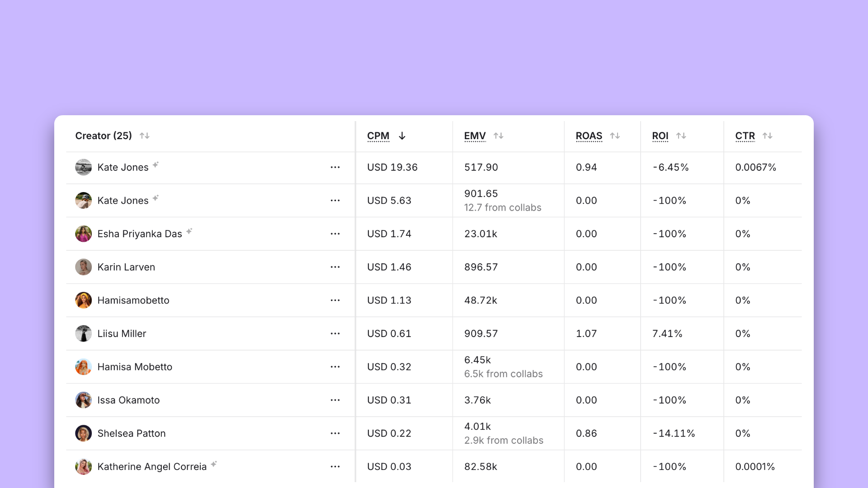Viewport: 868px width, 488px height.
Task: Click Karin Larven's avatar
Action: coord(83,267)
